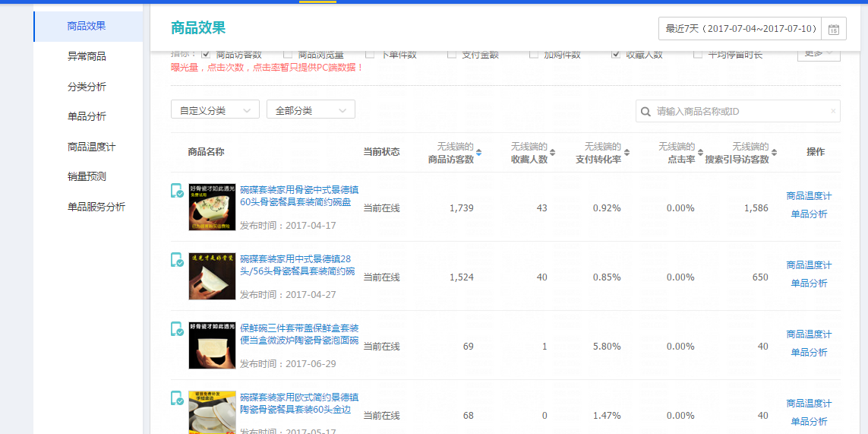
Task: Open the calendar date picker icon
Action: click(x=834, y=30)
